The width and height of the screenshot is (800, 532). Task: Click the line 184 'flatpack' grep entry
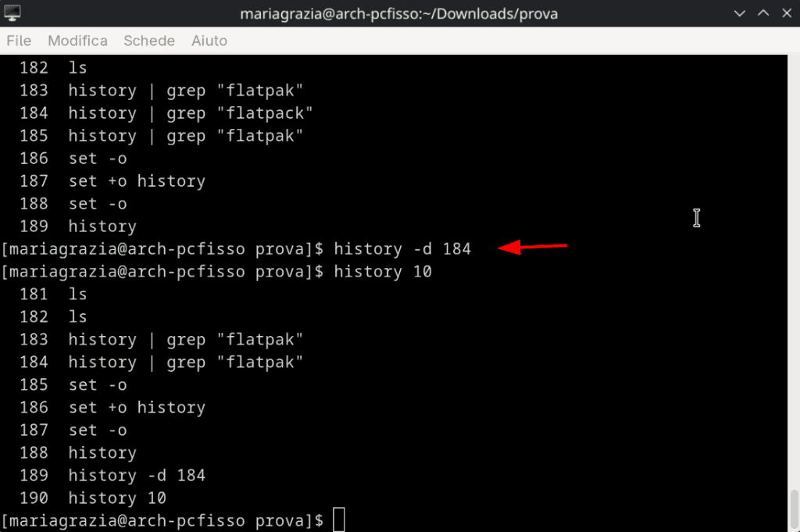click(166, 113)
